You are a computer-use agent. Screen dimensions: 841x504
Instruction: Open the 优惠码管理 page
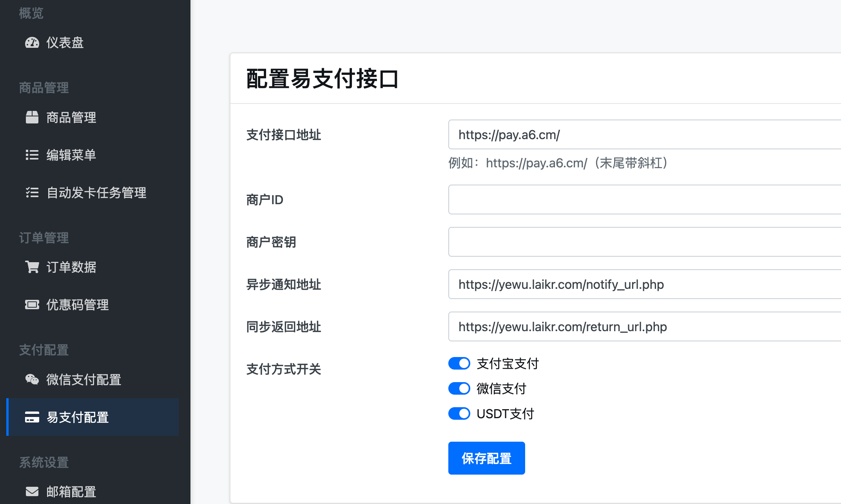(77, 305)
